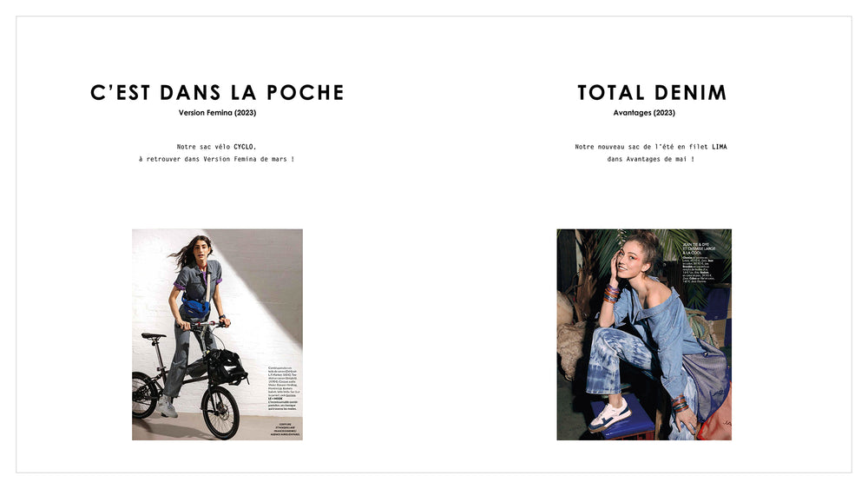The height and width of the screenshot is (489, 868).
Task: Click the black caption paragraph in cyclist photo
Action: click(285, 387)
